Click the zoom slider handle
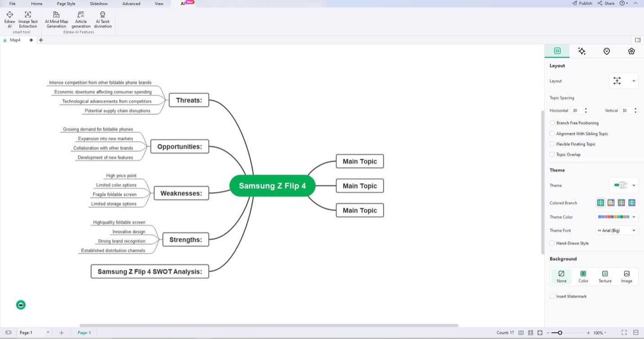Viewport: 644px width, 340px height. (560, 333)
